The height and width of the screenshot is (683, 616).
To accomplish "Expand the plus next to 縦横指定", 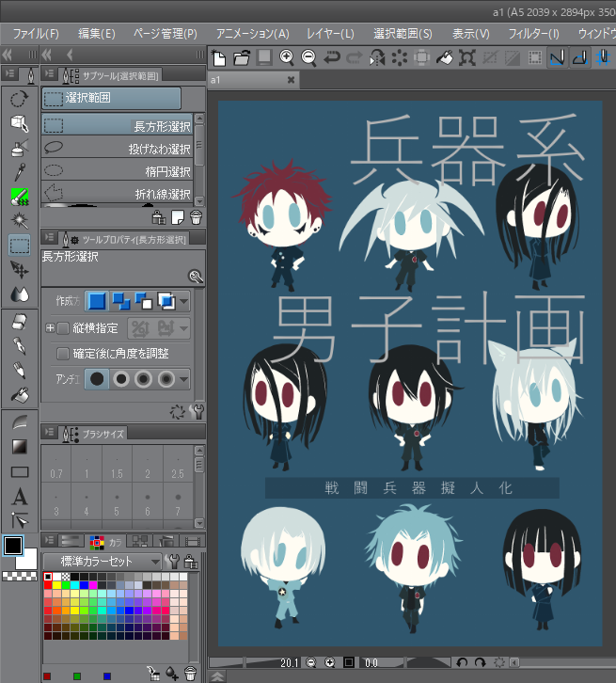I will 50,328.
